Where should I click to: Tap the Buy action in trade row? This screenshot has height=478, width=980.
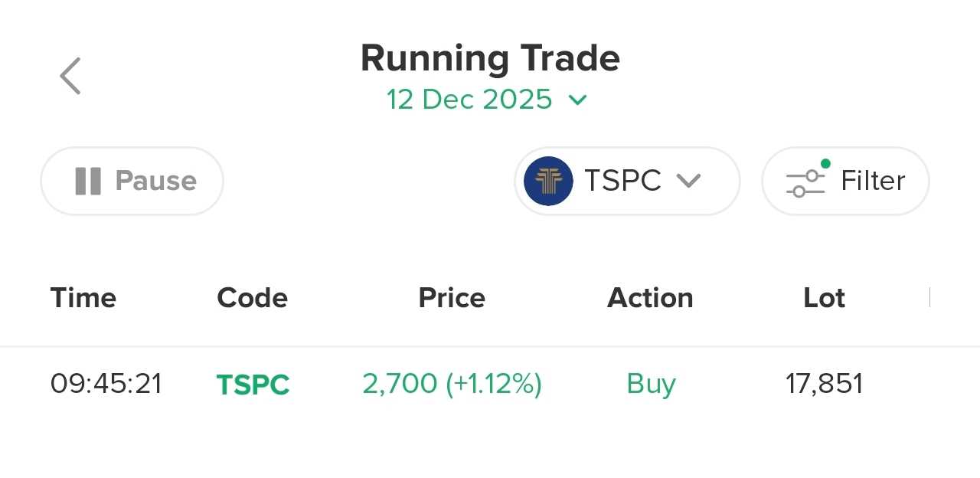(651, 383)
